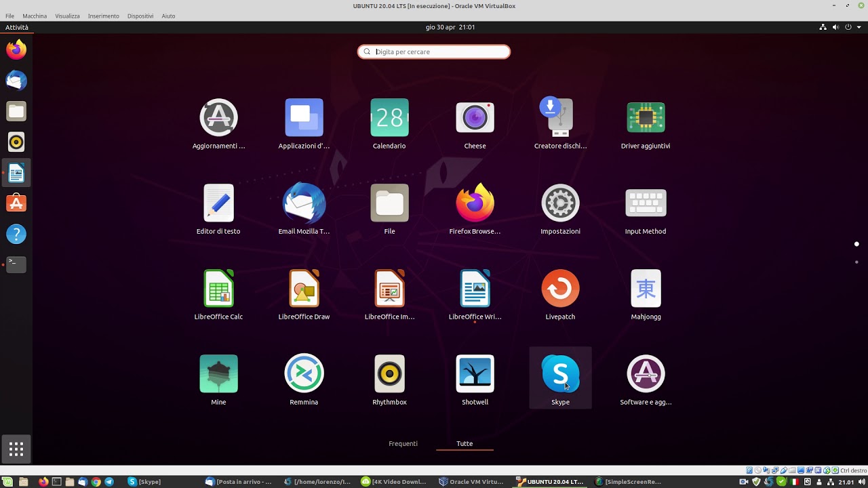Launch the Cheese webcam app

click(x=475, y=123)
